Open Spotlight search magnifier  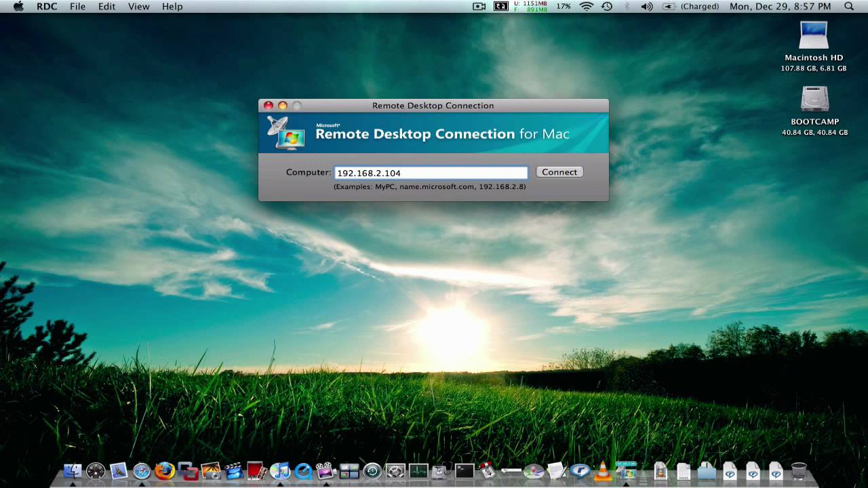tap(849, 6)
